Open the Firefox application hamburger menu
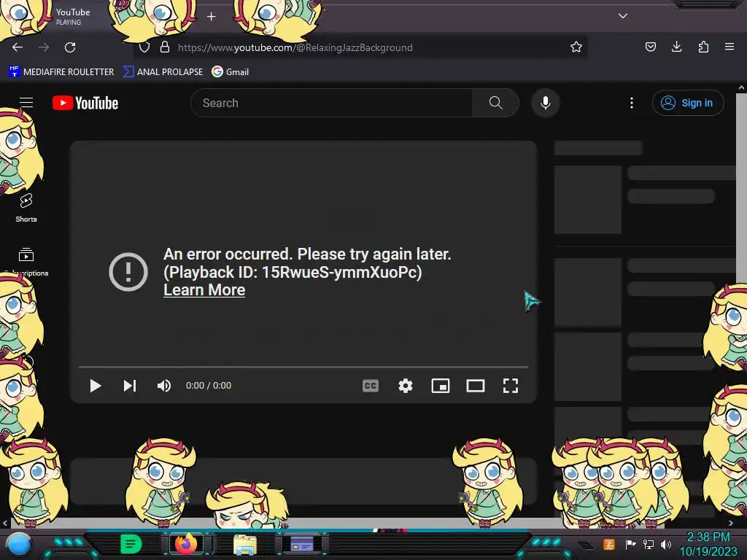The image size is (747, 560). pyautogui.click(x=729, y=47)
